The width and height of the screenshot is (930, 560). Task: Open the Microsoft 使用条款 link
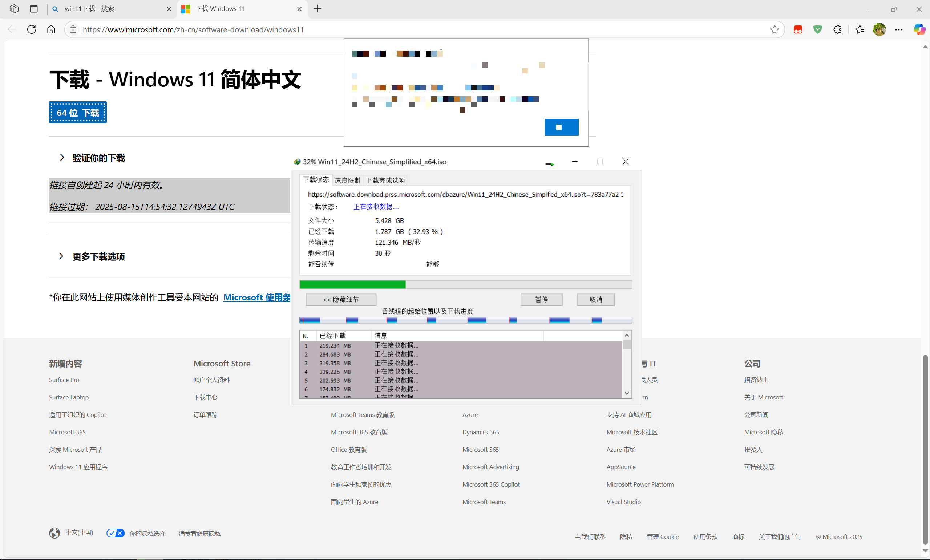pyautogui.click(x=256, y=297)
